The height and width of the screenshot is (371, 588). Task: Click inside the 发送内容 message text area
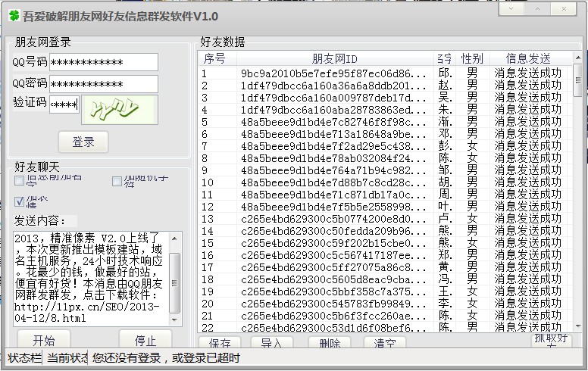tap(91, 278)
